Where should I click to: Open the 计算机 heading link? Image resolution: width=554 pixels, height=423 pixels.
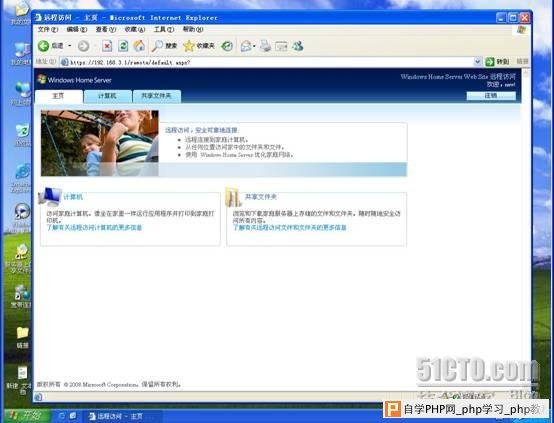pos(73,197)
